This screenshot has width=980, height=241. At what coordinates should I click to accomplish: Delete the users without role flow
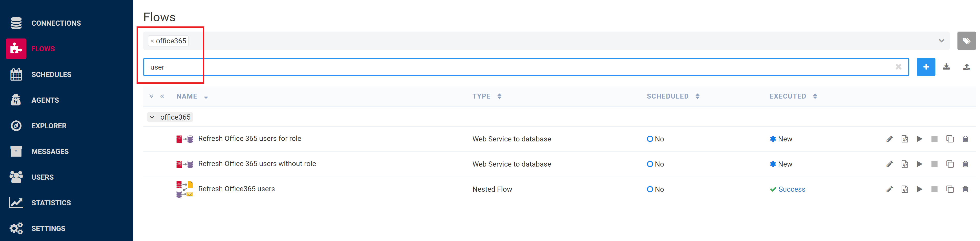(965, 164)
